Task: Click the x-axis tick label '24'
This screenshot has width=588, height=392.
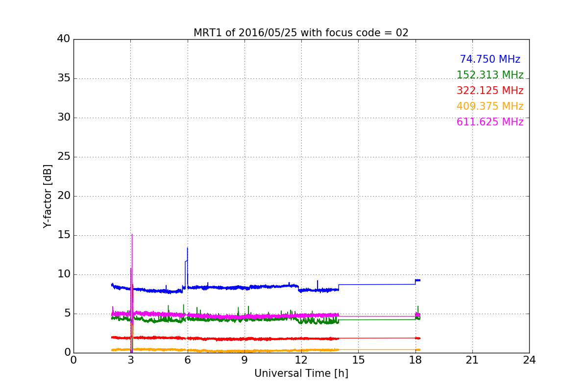Action: (529, 360)
